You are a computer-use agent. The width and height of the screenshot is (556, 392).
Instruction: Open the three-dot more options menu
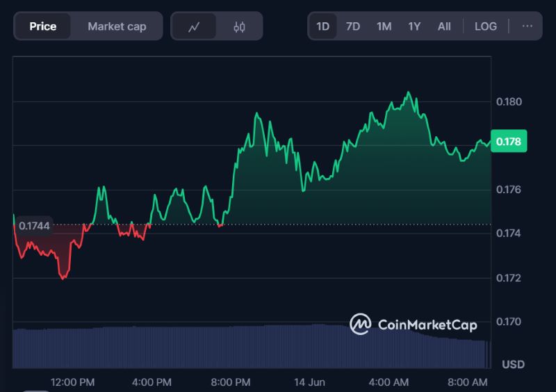pyautogui.click(x=527, y=26)
